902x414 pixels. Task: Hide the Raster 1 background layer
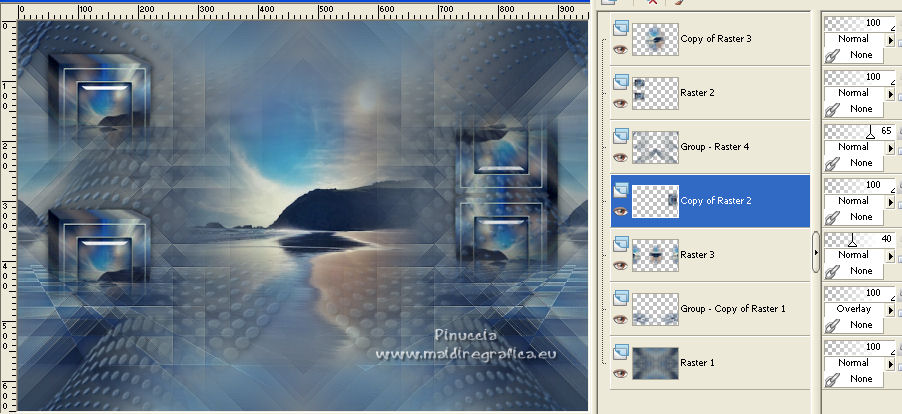click(620, 374)
